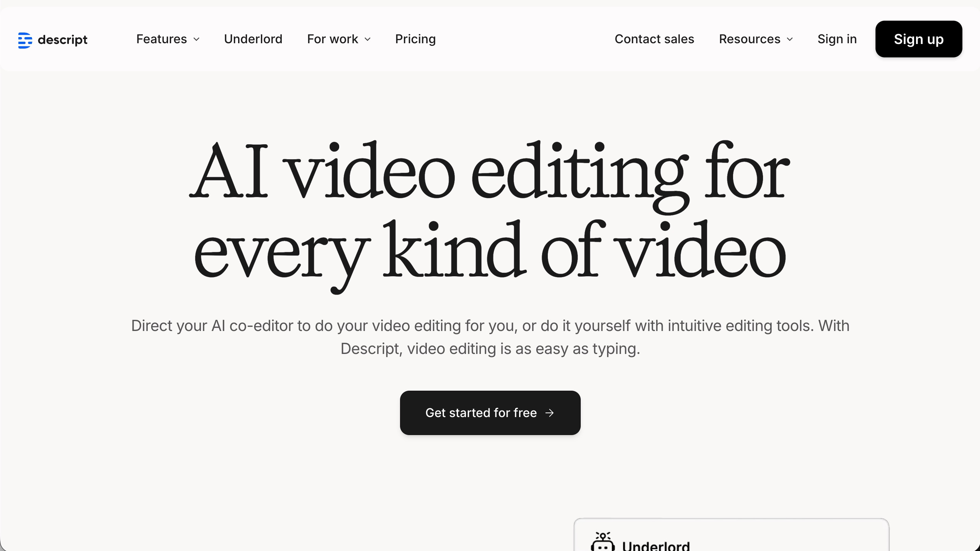
Task: Expand the chevron next to Features
Action: 197,39
